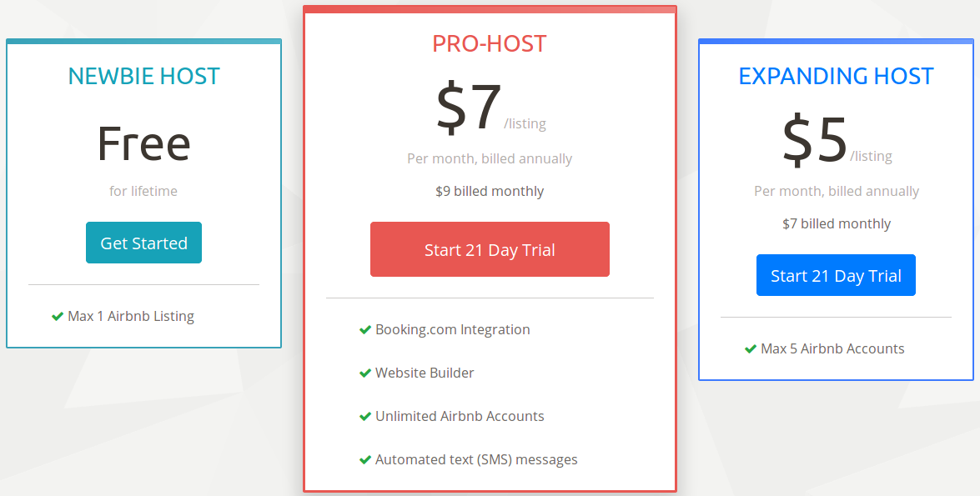This screenshot has width=980, height=496.
Task: Click checkmark beside Max 1 Airbnb Listing
Action: (x=58, y=317)
